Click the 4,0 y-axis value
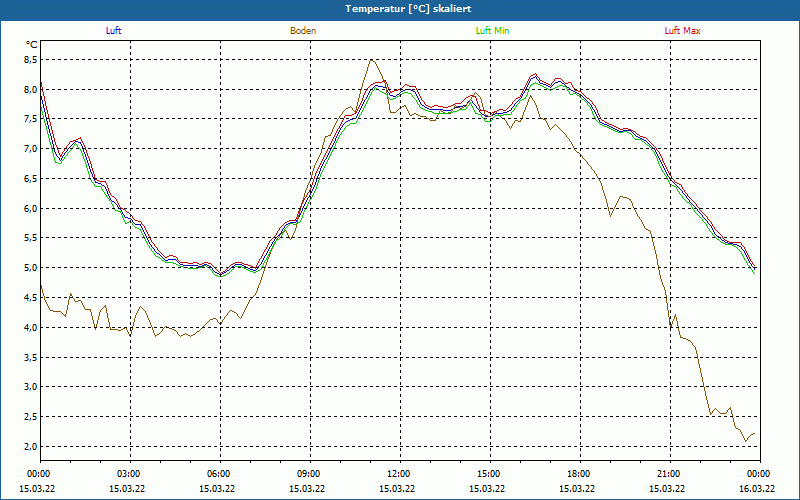Image resolution: width=800 pixels, height=500 pixels. [31, 327]
